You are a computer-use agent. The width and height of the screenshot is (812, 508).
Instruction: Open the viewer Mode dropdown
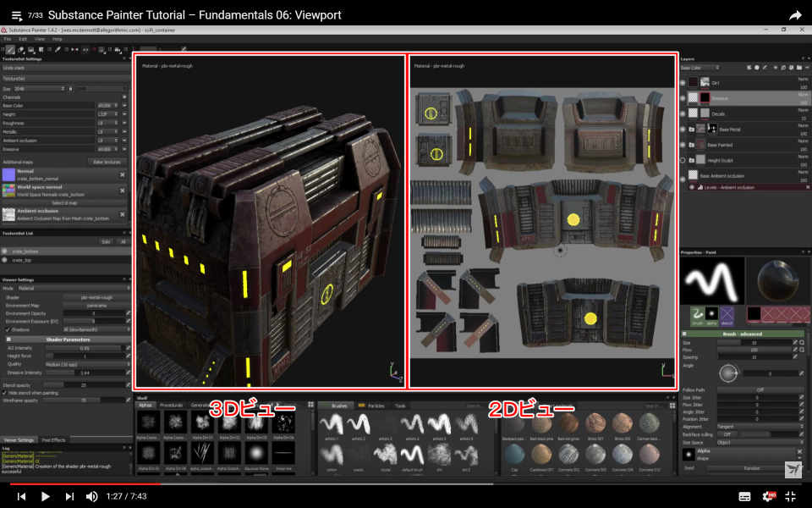click(x=74, y=288)
